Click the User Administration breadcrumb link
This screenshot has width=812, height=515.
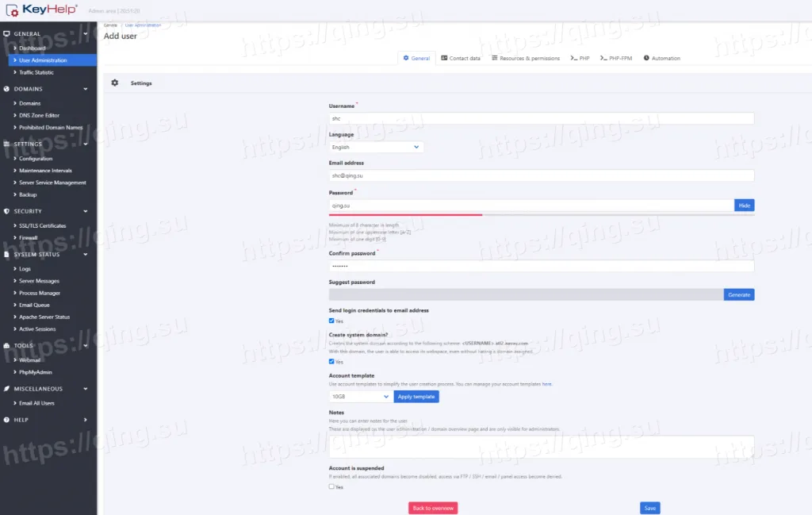pyautogui.click(x=143, y=25)
